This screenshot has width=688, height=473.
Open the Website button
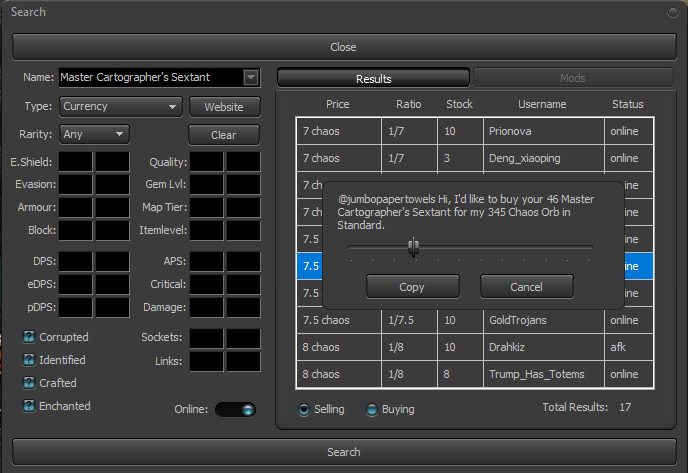225,107
